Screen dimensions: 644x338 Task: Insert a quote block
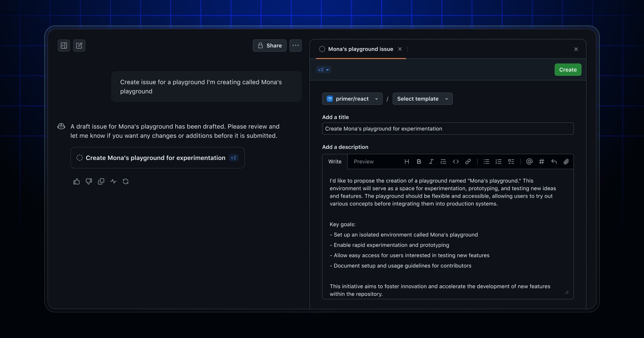tap(443, 162)
